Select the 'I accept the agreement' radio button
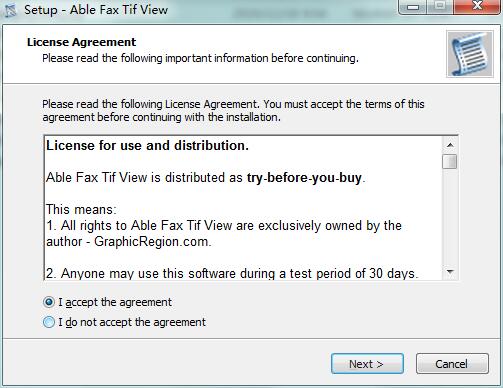The image size is (503, 388). point(49,302)
